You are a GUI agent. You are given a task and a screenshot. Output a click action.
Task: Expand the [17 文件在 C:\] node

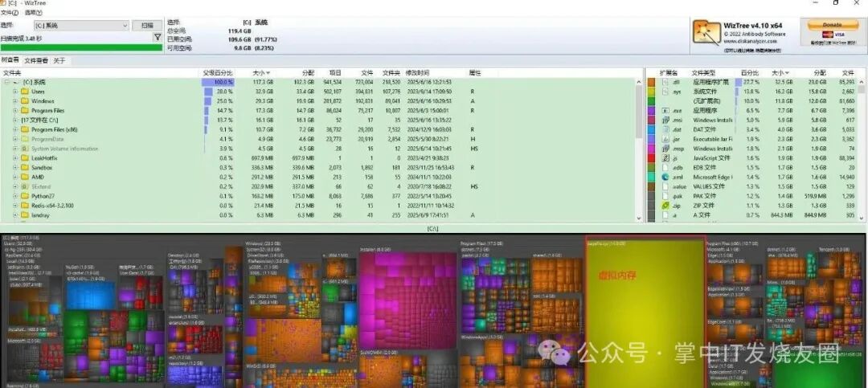point(15,120)
